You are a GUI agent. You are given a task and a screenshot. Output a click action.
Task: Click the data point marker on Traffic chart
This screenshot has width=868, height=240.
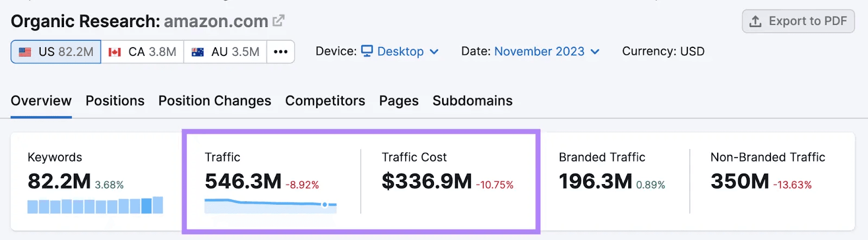click(x=324, y=205)
